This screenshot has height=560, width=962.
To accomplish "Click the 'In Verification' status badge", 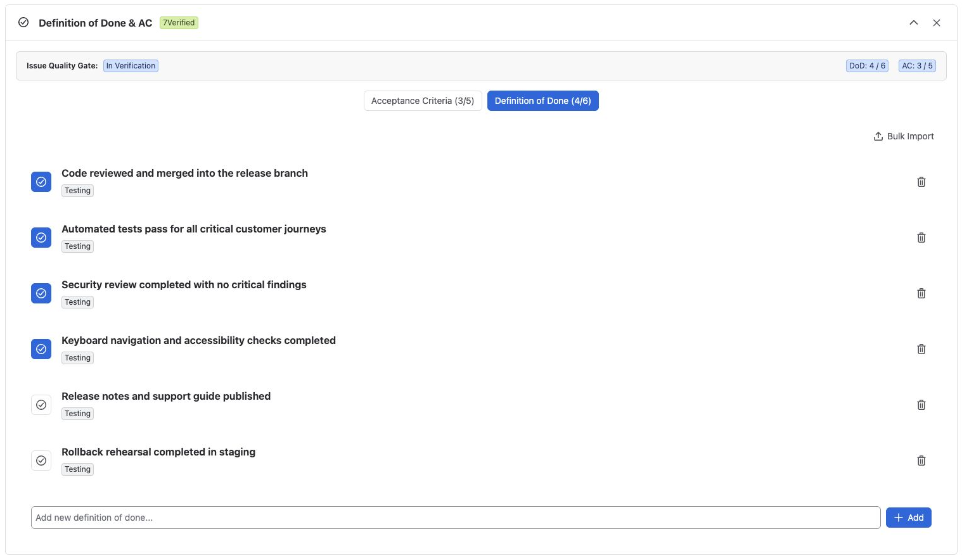I will pos(131,66).
